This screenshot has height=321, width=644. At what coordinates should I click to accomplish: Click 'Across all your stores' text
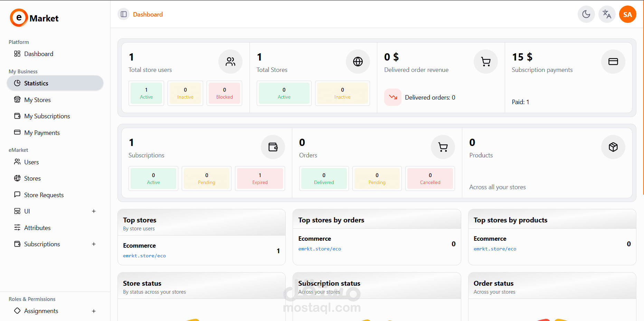pos(498,187)
